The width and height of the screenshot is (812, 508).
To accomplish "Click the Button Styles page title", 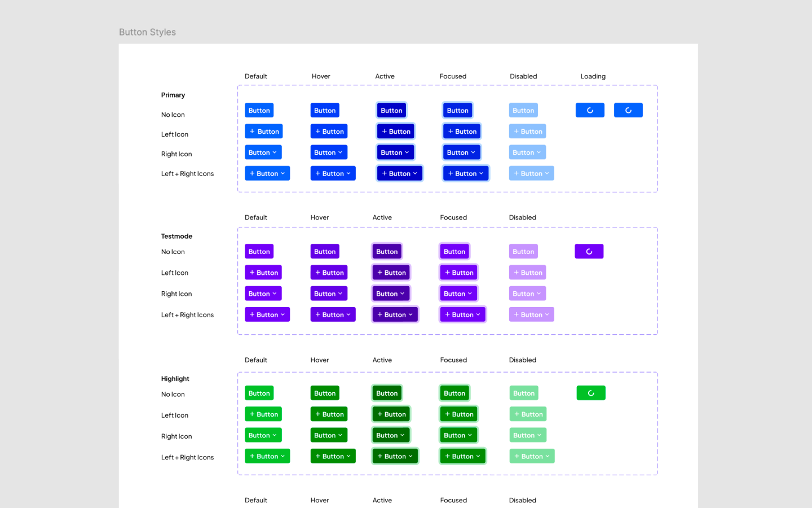I will tap(147, 32).
